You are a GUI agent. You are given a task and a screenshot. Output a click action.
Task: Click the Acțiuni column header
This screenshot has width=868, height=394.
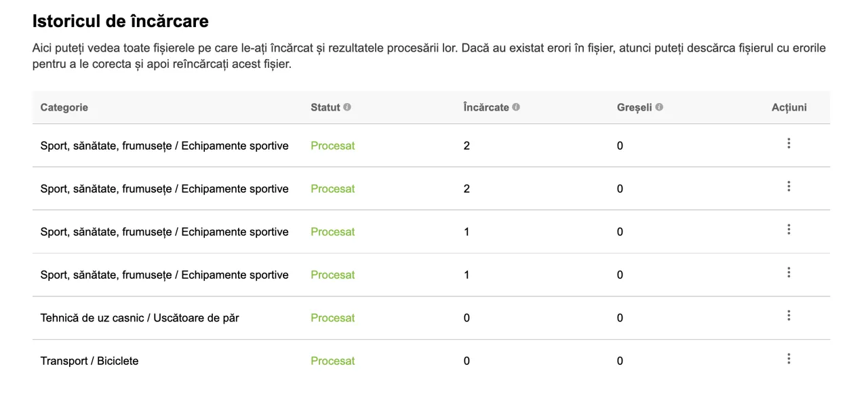click(x=789, y=107)
